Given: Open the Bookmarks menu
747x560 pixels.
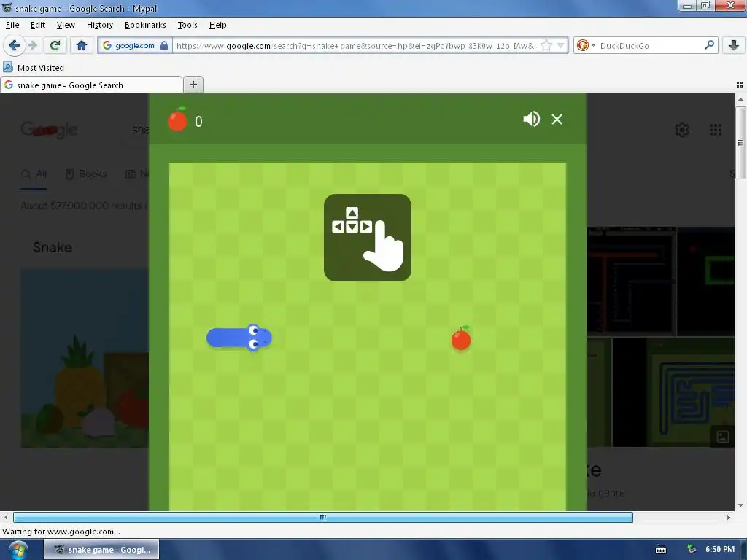Looking at the screenshot, I should pos(145,25).
